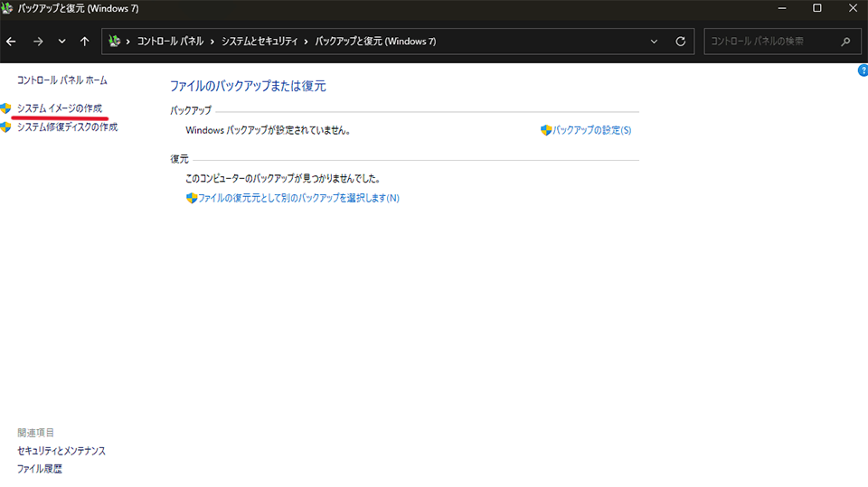The height and width of the screenshot is (487, 868).
Task: Go up one level with up arrow
Action: (x=85, y=42)
